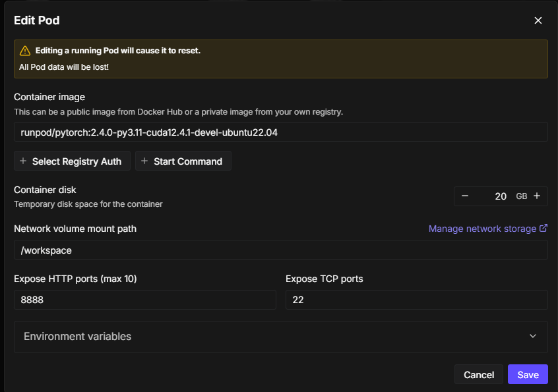Viewport: 558px width, 392px height.
Task: Save the pod configuration changes
Action: click(x=528, y=374)
